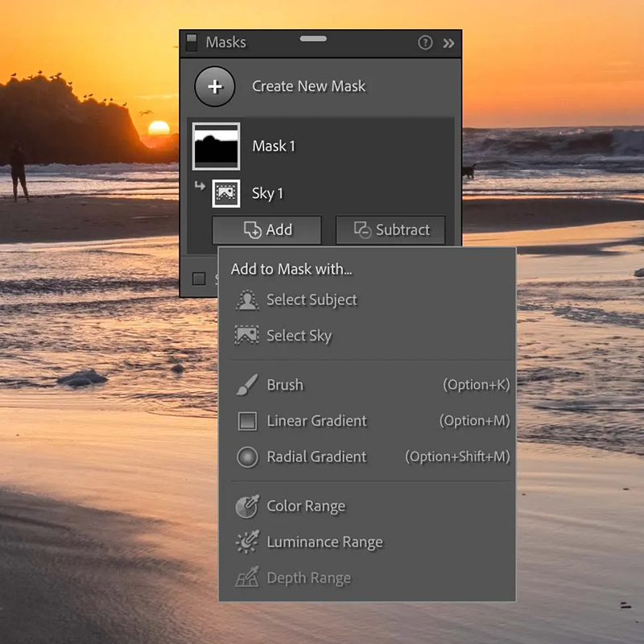Click the Luminance Range icon

point(246,543)
